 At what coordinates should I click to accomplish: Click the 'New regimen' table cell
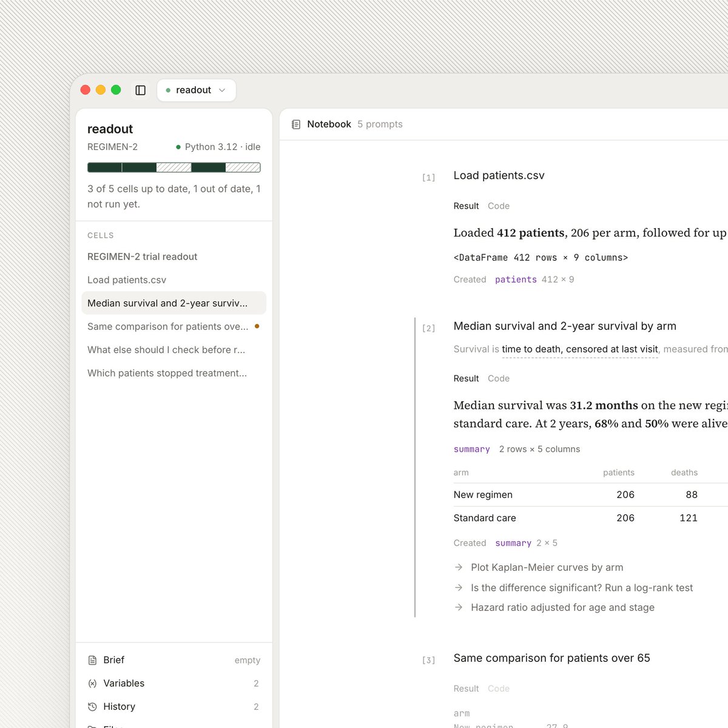[483, 495]
